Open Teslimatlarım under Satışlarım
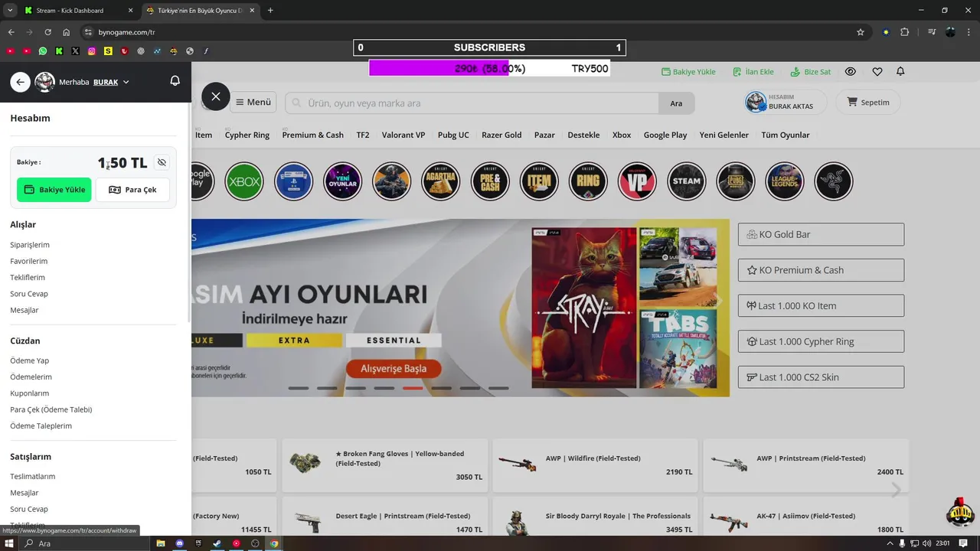Image resolution: width=980 pixels, height=551 pixels. pos(33,476)
